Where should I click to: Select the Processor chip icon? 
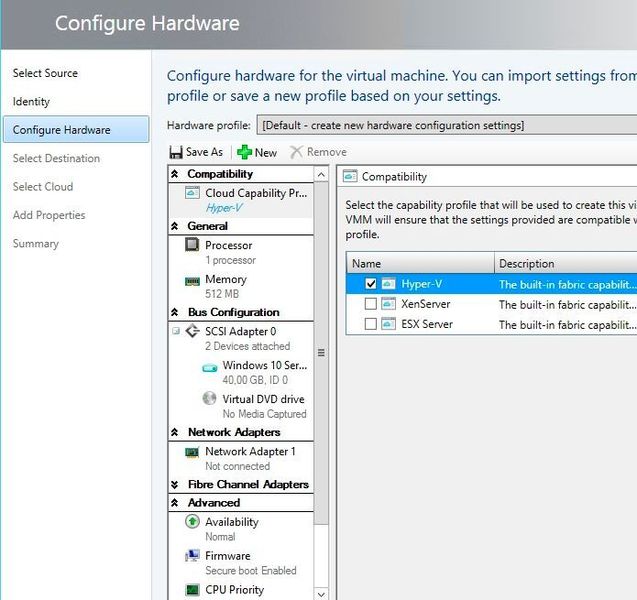192,245
